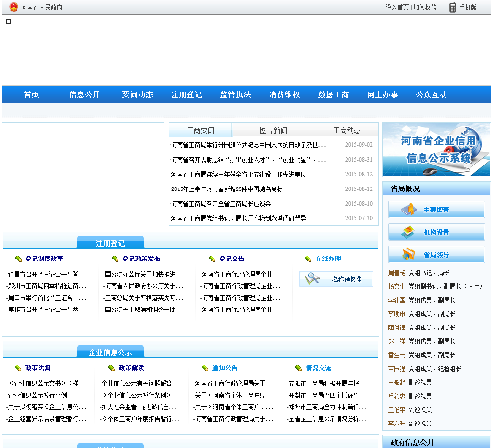493x448 pixels.
Task: Open the 通知公告 section heading
Action: pos(225,368)
